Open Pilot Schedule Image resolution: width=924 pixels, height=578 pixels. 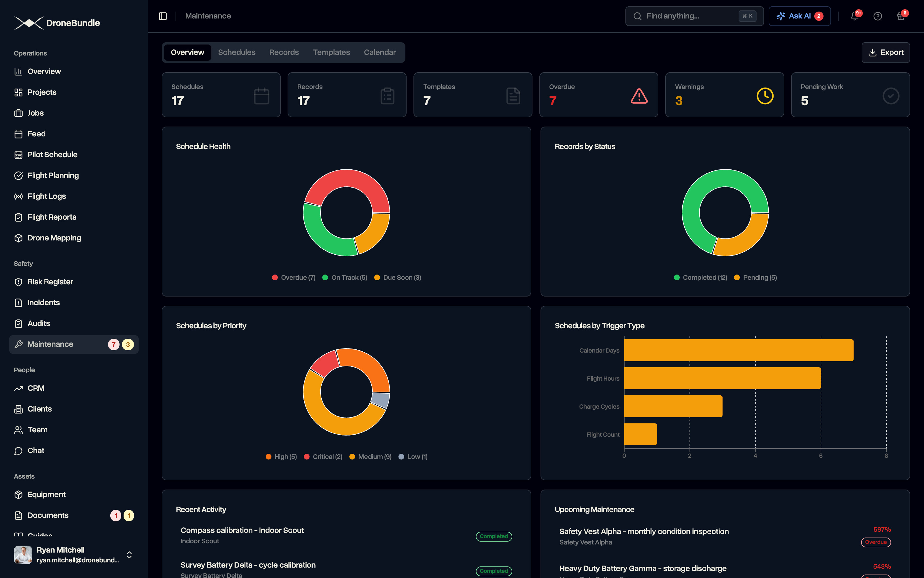pyautogui.click(x=74, y=155)
